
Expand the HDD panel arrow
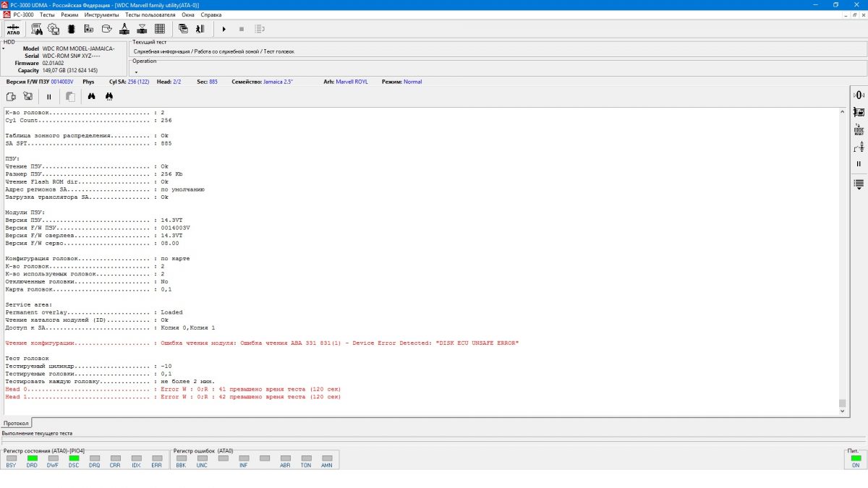(3, 48)
